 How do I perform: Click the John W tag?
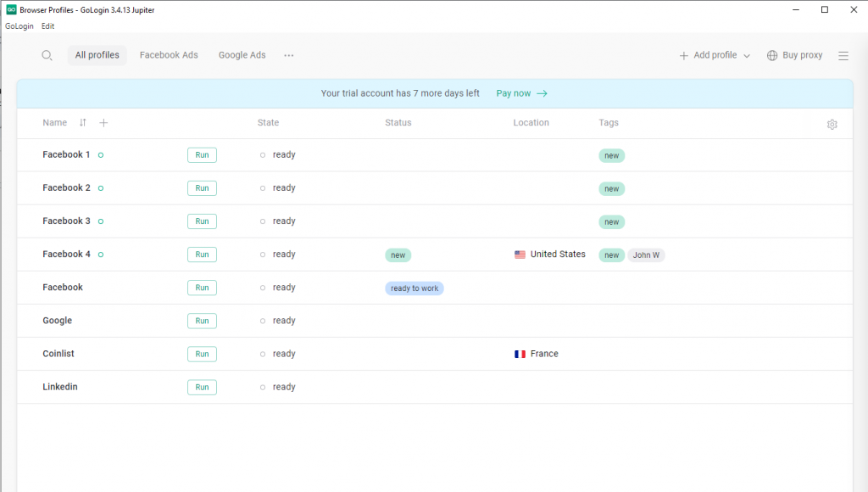(x=646, y=255)
